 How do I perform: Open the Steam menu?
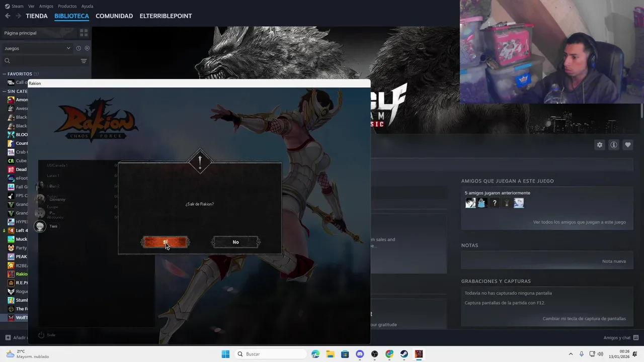click(14, 6)
